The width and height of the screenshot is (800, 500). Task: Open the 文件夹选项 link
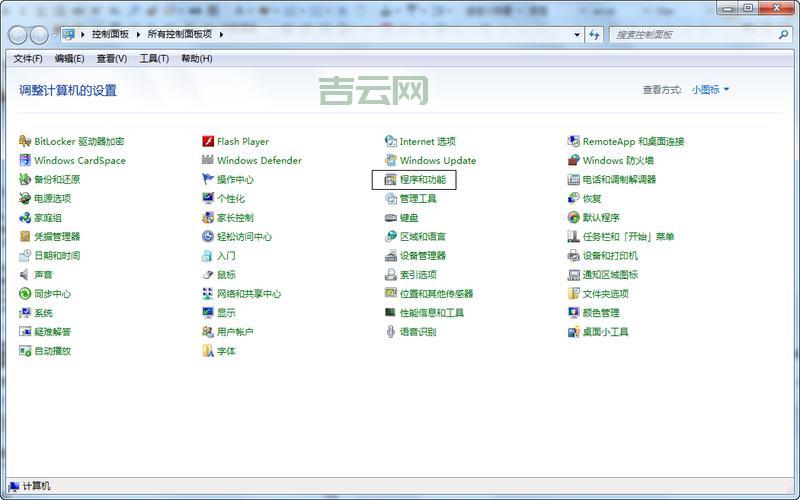(x=606, y=293)
